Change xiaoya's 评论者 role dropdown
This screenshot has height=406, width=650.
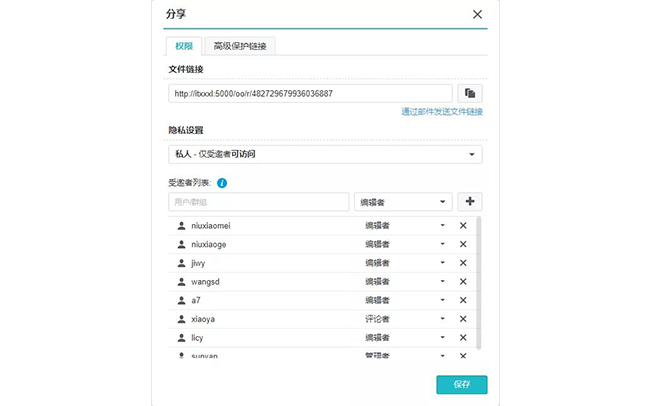click(x=405, y=319)
